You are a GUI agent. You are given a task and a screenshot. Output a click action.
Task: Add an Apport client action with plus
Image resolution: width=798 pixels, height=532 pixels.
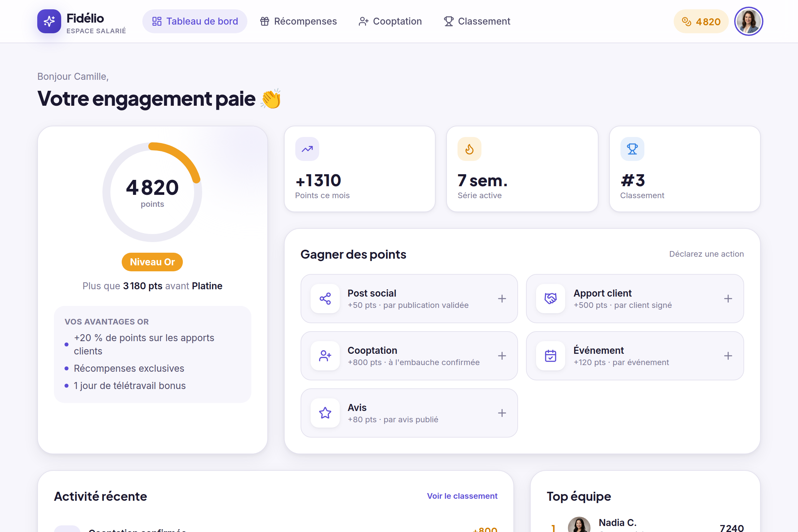(728, 299)
